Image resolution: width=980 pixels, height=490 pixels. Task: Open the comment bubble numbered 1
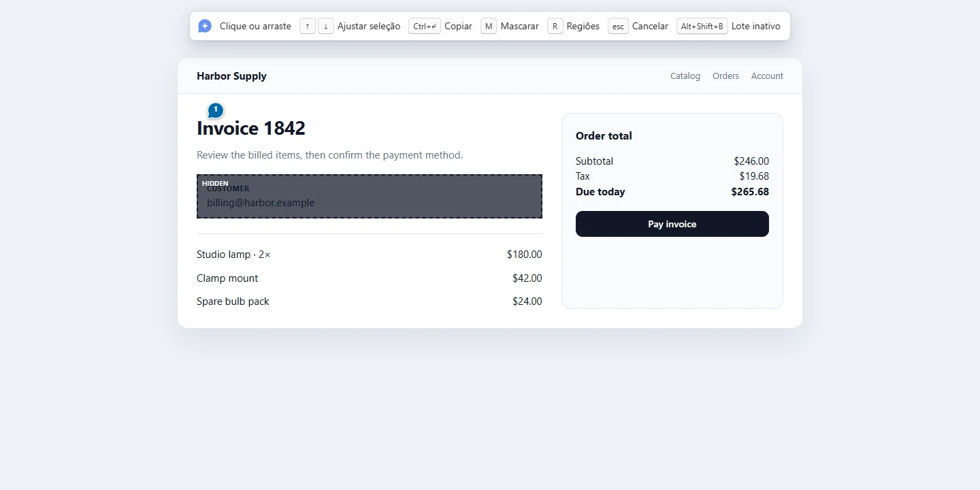coord(216,110)
